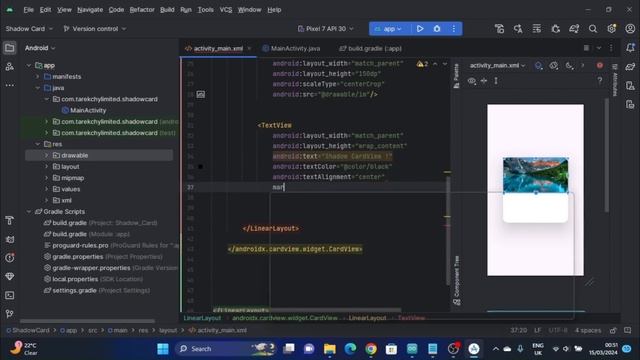Debug the app with the bug icon
640x360 pixels.
[437, 29]
